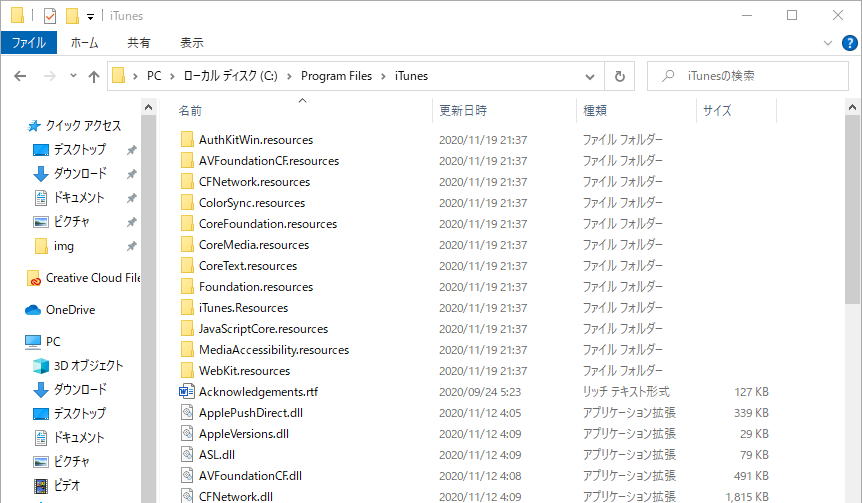Select the JavaScriptCore.resources folder icon
Viewport: 862px width, 503px height.
tap(187, 329)
